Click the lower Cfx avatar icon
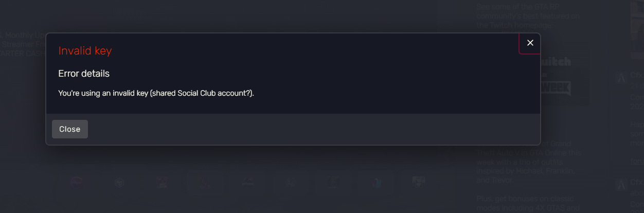 click(621, 184)
